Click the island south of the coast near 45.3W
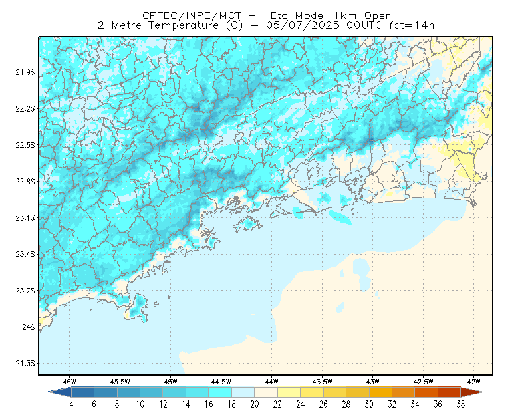The height and width of the screenshot is (411, 532). coord(136,308)
